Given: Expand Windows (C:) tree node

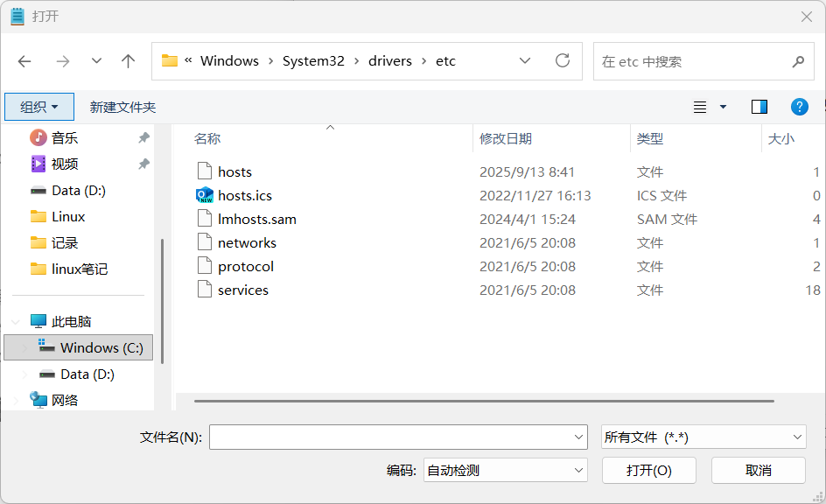Looking at the screenshot, I should coord(24,348).
